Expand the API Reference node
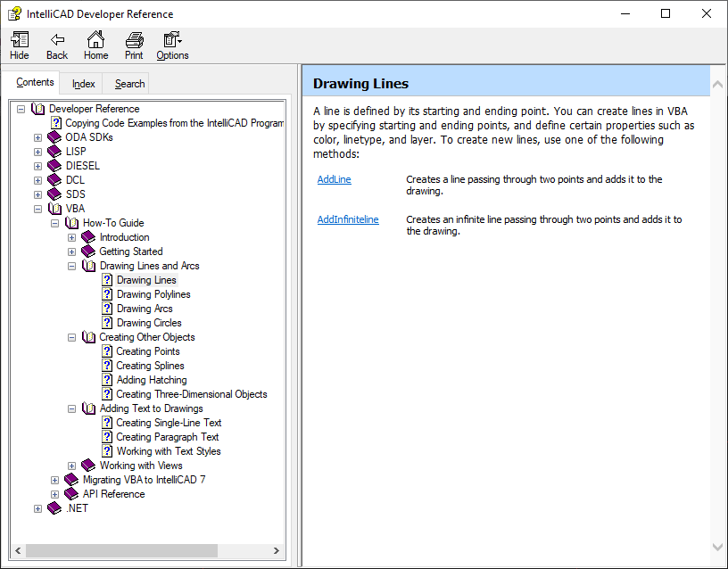The height and width of the screenshot is (569, 728). (54, 495)
